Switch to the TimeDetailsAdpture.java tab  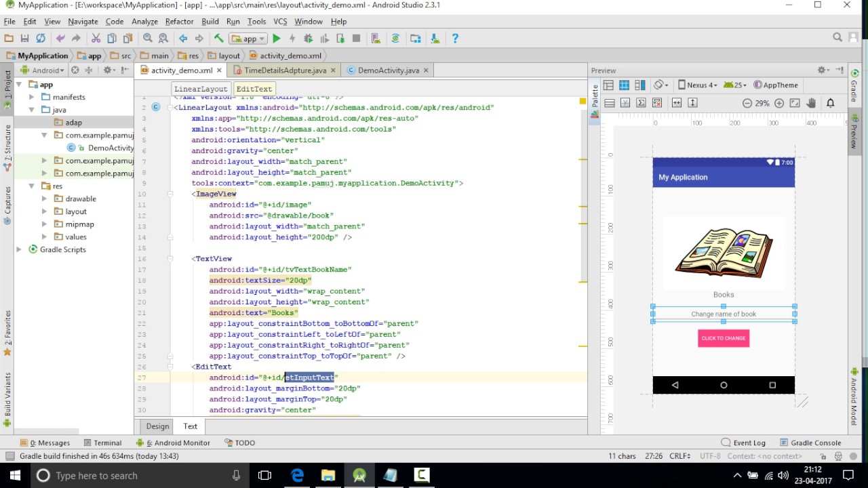(x=285, y=70)
